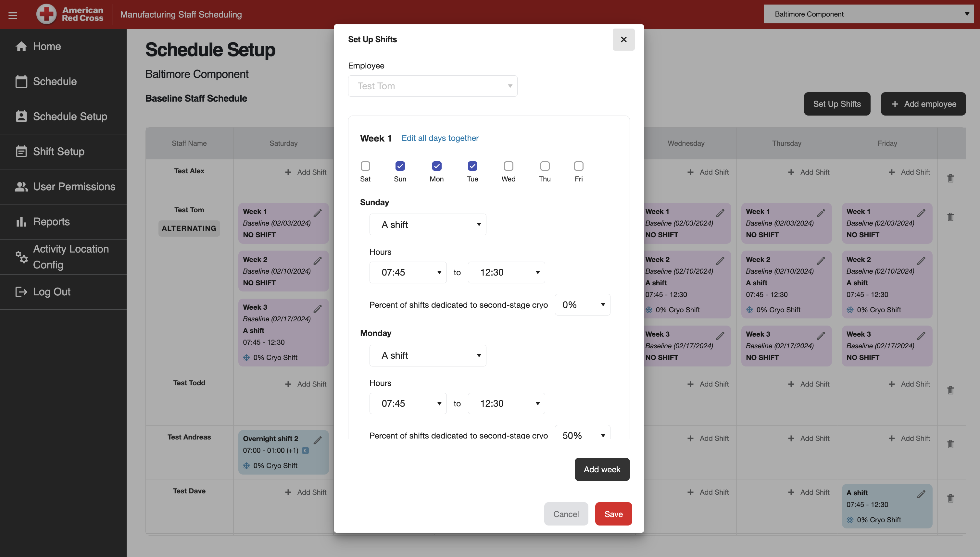Viewport: 980px width, 557px height.
Task: Edit Test Andreas' Overnight shift 2 pencil
Action: pyautogui.click(x=318, y=440)
